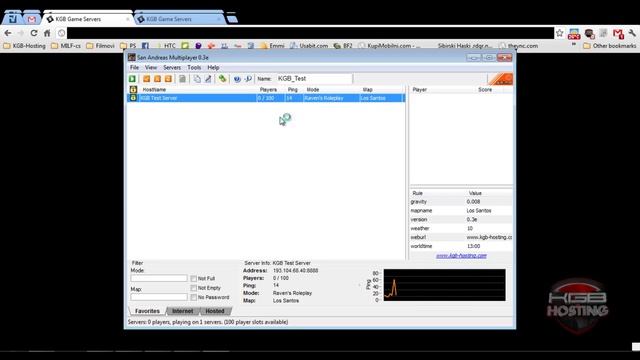Image resolution: width=640 pixels, height=360 pixels.
Task: Bookmark page with the star icon
Action: tap(560, 33)
